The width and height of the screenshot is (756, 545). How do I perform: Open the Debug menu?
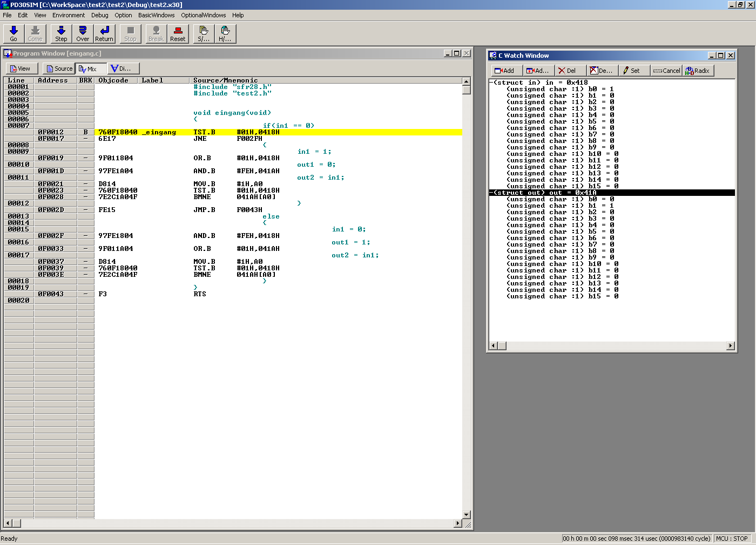(99, 15)
